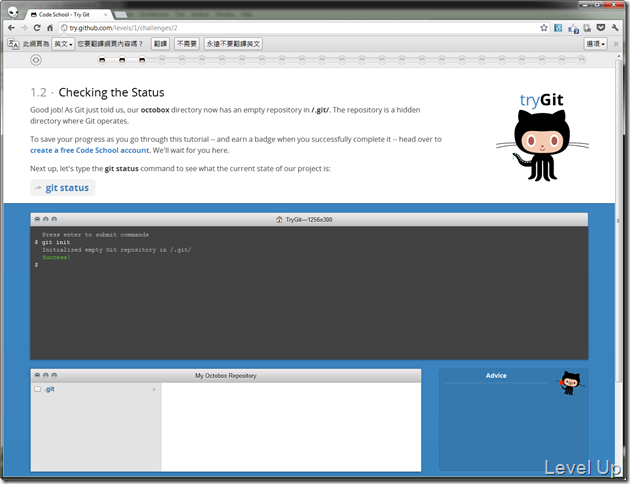Select the fourth (first unfilled) challenge marker
The height and width of the screenshot is (484, 630).
click(162, 60)
